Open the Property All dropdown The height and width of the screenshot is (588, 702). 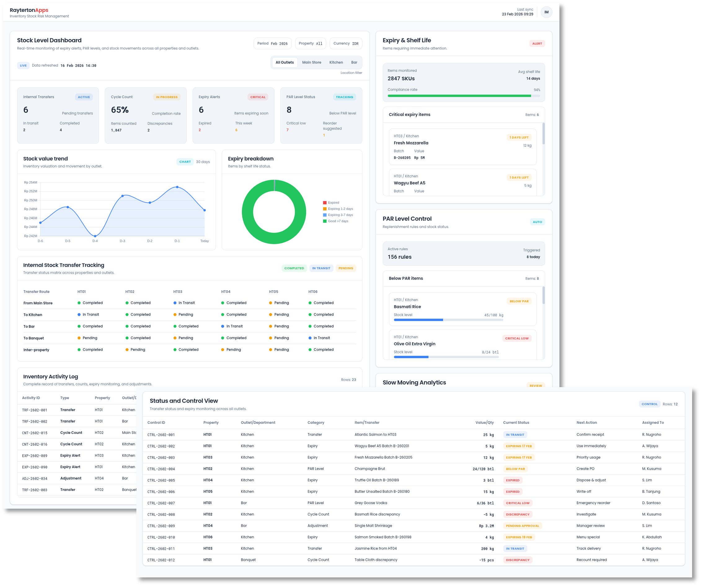(x=310, y=43)
